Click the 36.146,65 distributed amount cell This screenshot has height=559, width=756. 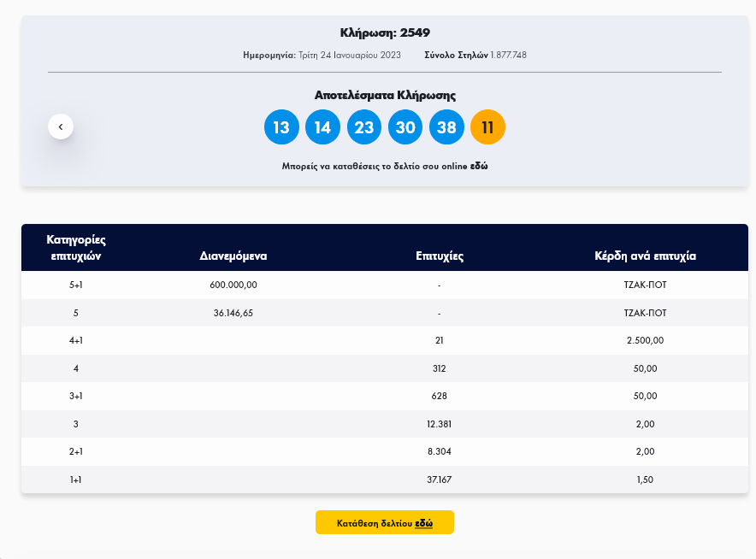coord(233,313)
